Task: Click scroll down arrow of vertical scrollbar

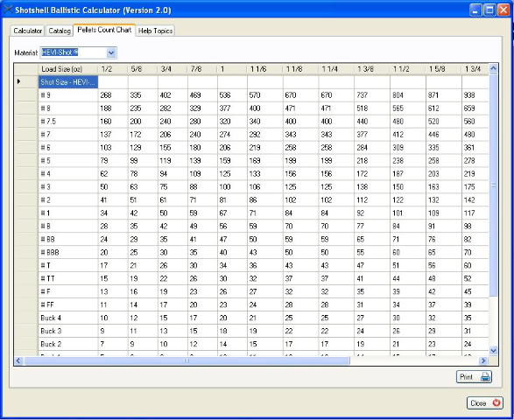Action: 493,351
